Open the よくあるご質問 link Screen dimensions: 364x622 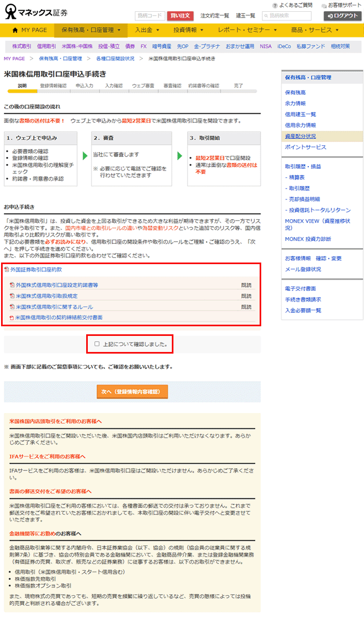coord(295,5)
